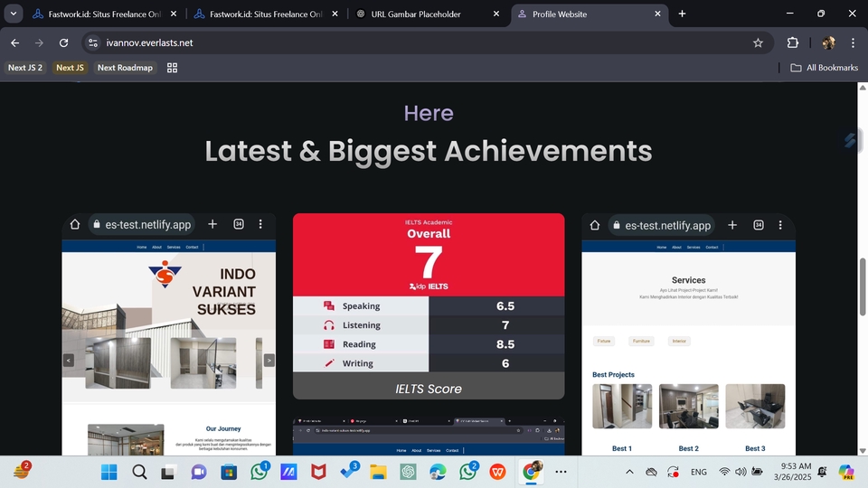Click the Indo Variant Sukses screenshot card
Viewport: 868px width, 488px height.
point(169,334)
